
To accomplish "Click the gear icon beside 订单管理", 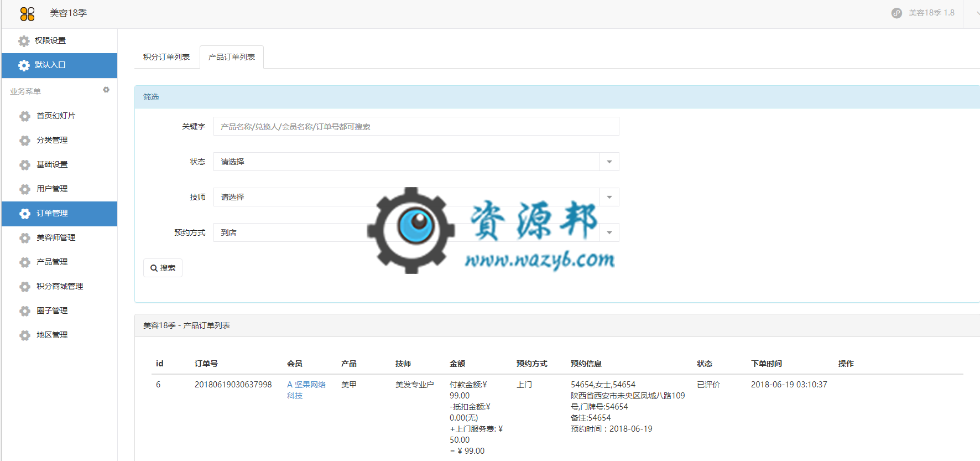I will click(x=25, y=214).
